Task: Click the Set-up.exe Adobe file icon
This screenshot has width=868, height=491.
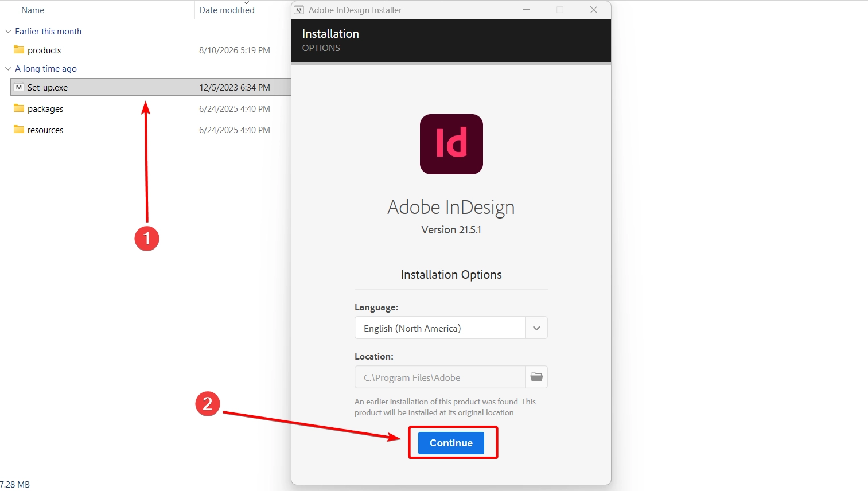Action: tap(19, 87)
